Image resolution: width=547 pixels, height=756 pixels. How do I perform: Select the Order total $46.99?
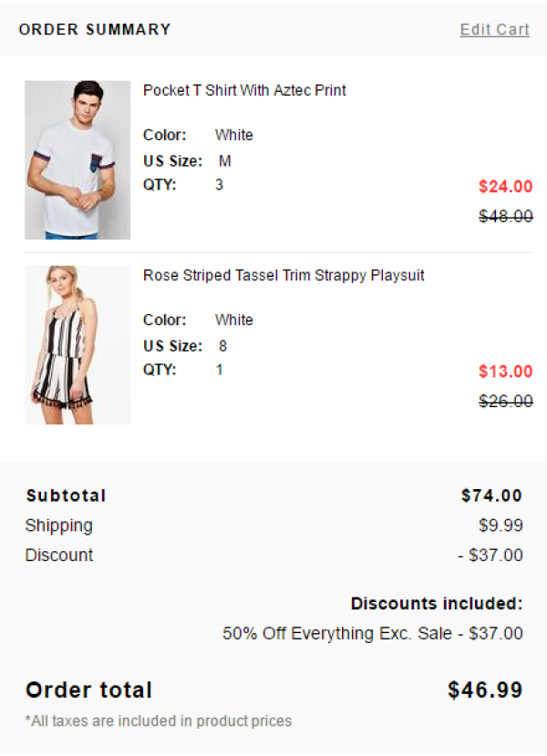485,690
